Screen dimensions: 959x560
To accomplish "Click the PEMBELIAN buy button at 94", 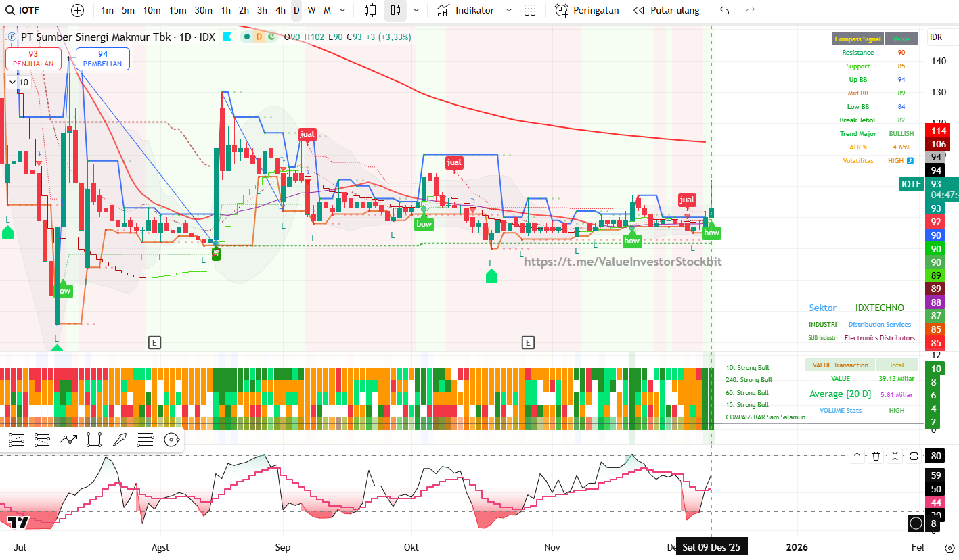I will click(102, 59).
